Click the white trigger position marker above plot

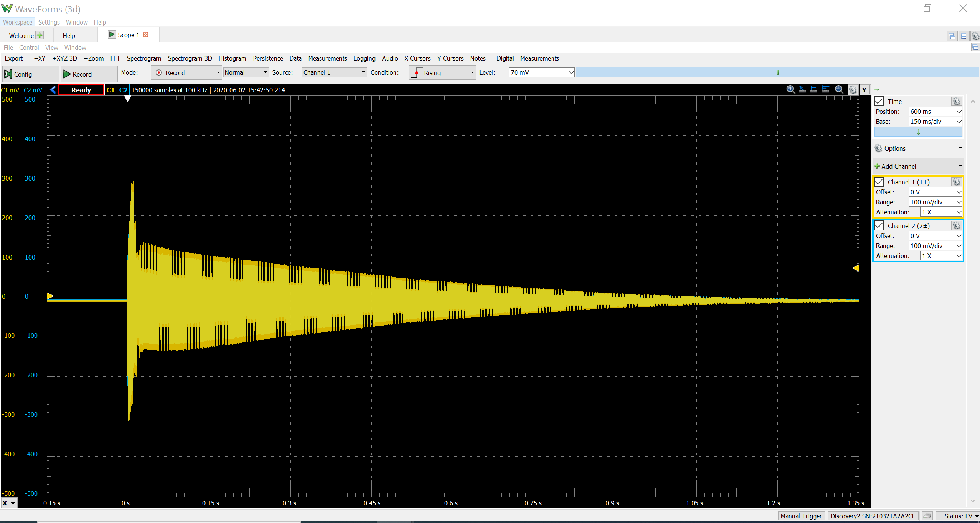click(128, 99)
